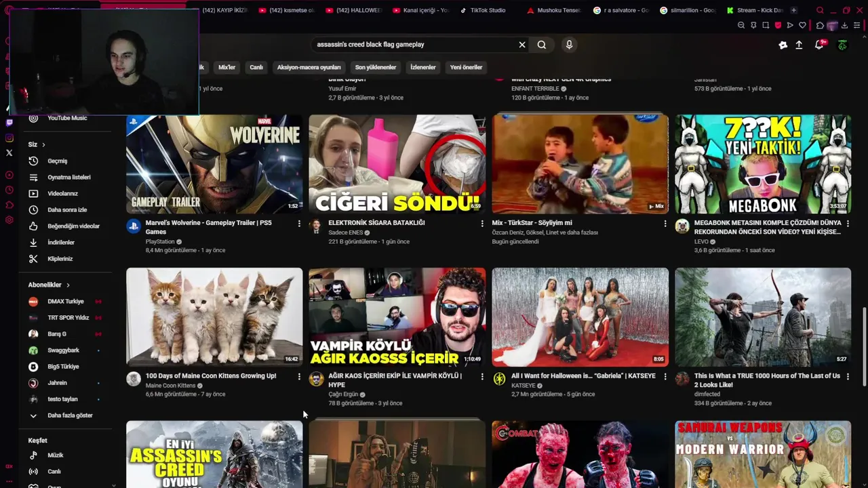This screenshot has height=488, width=868.
Task: Expand the Abonelikler section
Action: 49,285
